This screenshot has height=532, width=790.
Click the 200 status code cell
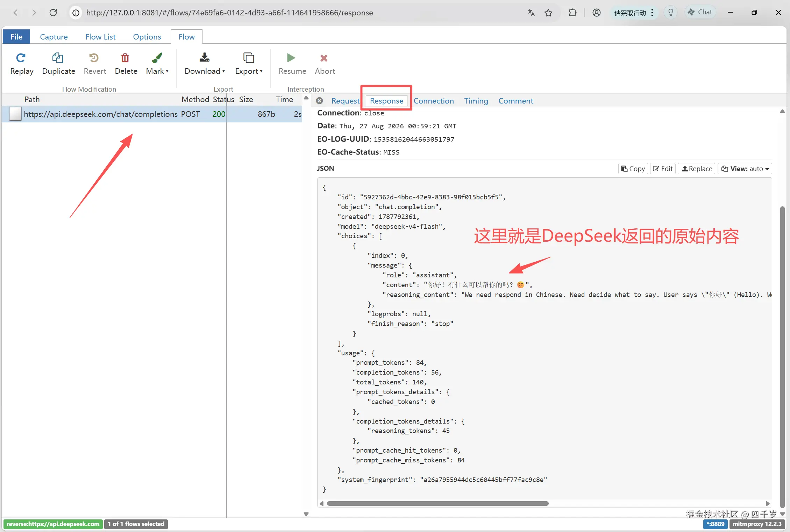pos(219,114)
